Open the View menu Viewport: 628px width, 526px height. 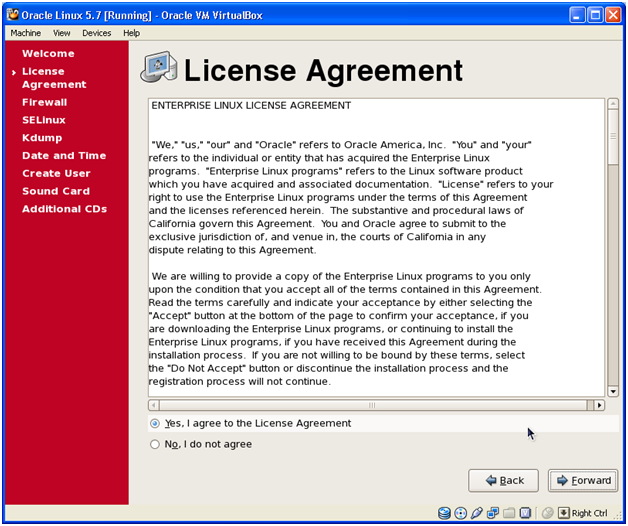pyautogui.click(x=62, y=33)
